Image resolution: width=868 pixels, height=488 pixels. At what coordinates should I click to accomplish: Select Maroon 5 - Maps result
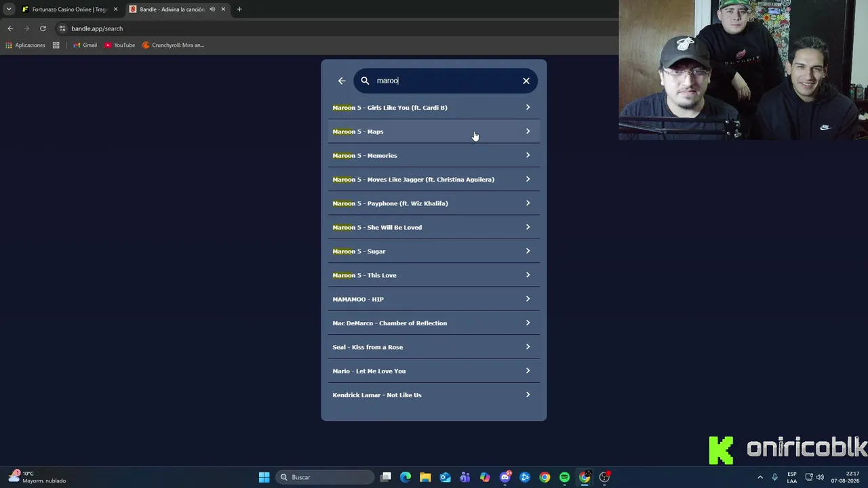click(x=434, y=131)
